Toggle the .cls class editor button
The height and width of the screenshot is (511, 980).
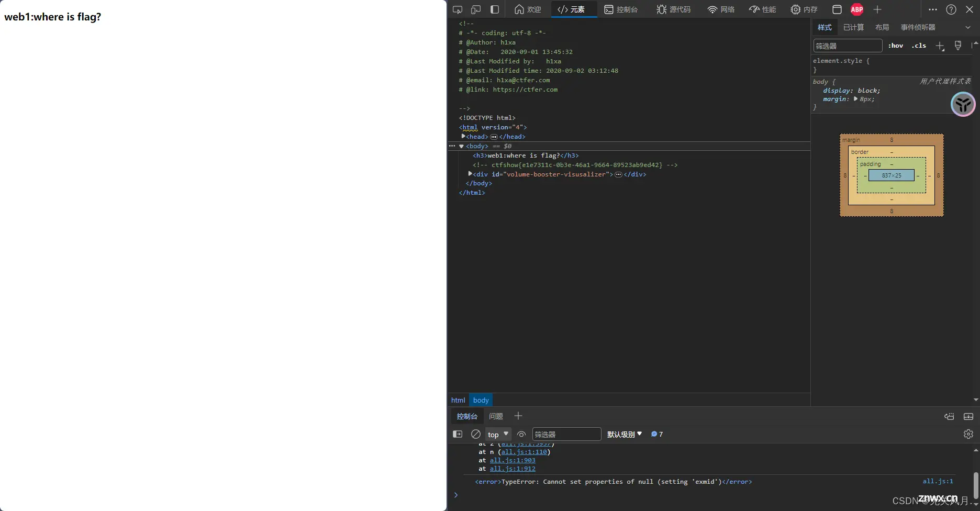coord(919,46)
